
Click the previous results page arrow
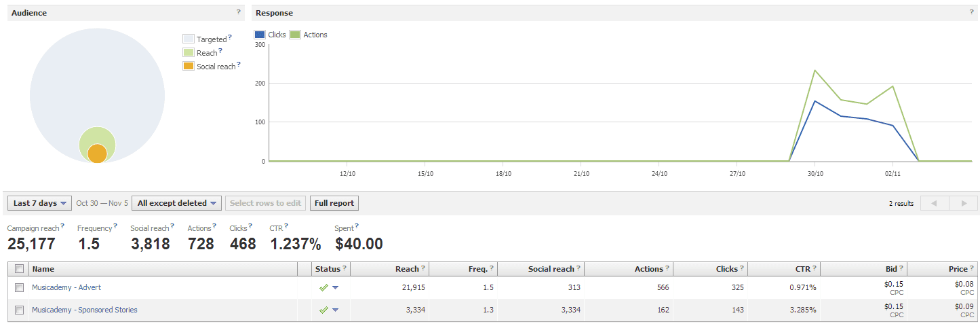[934, 203]
